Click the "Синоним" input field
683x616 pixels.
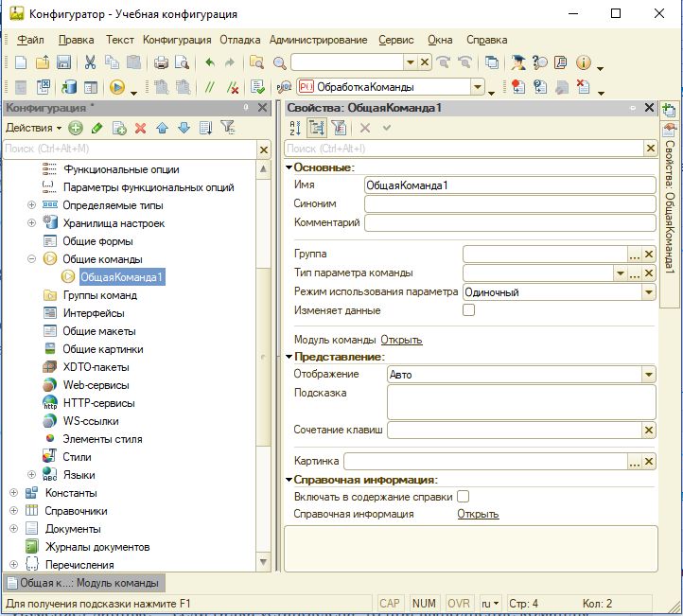(509, 203)
